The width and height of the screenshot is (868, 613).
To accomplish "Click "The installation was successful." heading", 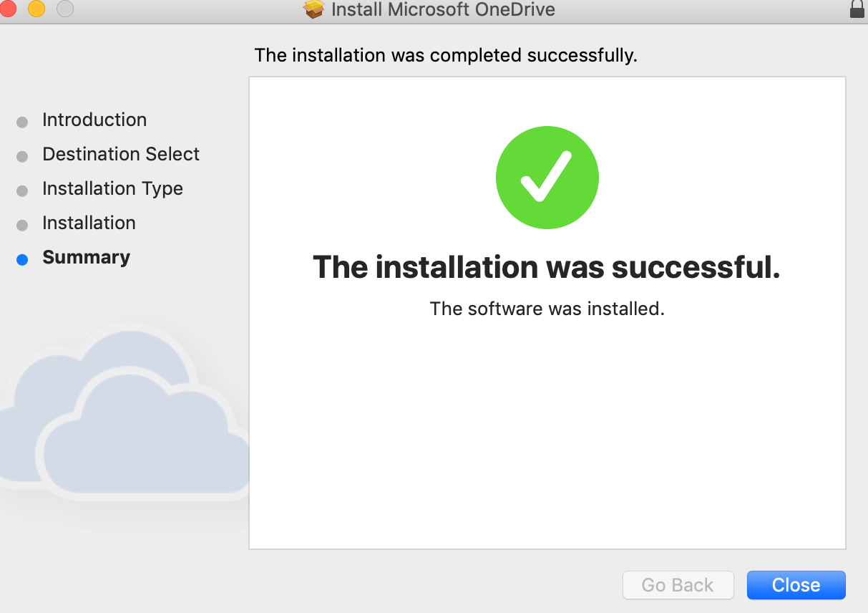I will click(547, 267).
